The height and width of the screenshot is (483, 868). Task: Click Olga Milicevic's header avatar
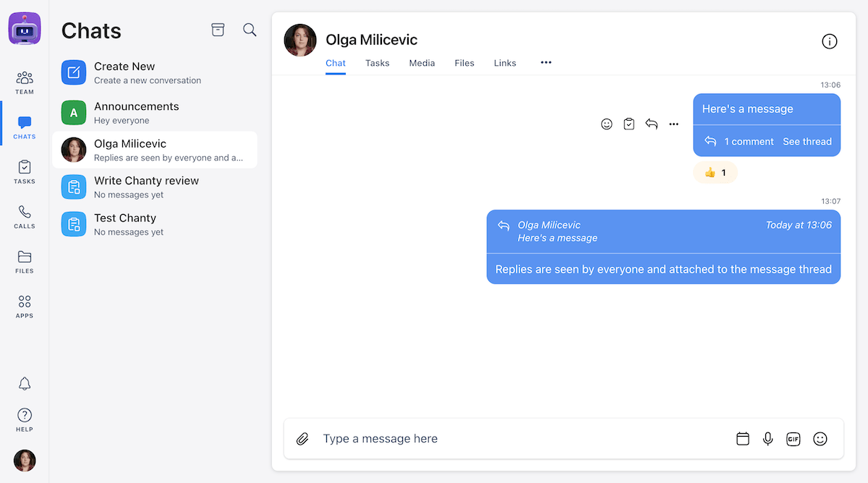pyautogui.click(x=300, y=40)
